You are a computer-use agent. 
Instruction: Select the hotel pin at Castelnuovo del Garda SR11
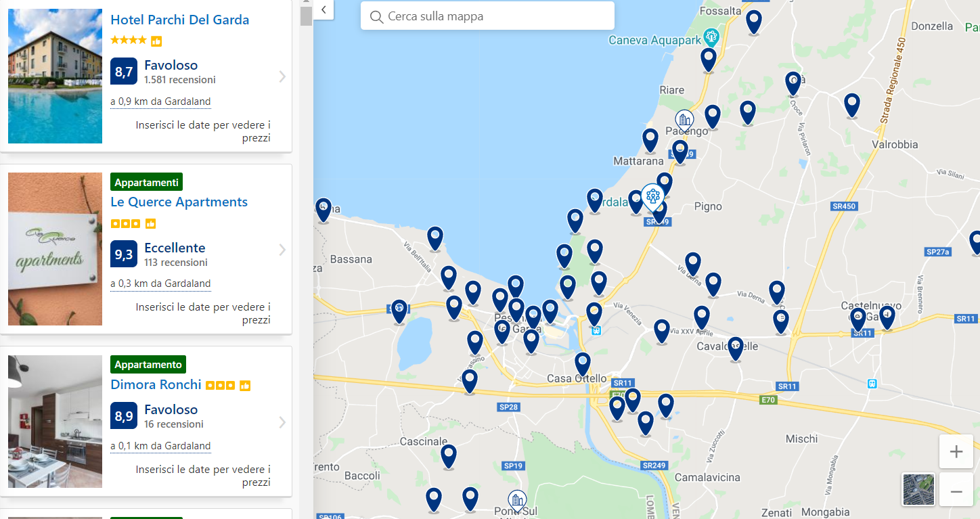[858, 319]
